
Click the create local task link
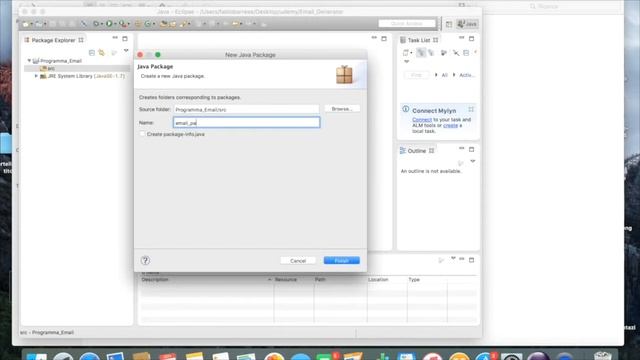[450, 125]
